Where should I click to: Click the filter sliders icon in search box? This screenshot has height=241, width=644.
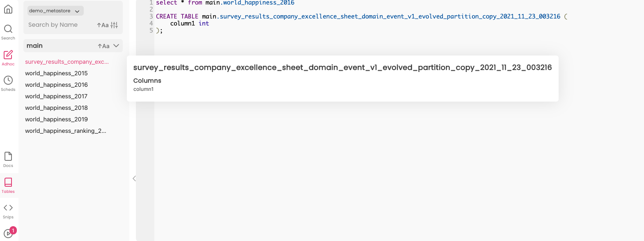click(115, 25)
